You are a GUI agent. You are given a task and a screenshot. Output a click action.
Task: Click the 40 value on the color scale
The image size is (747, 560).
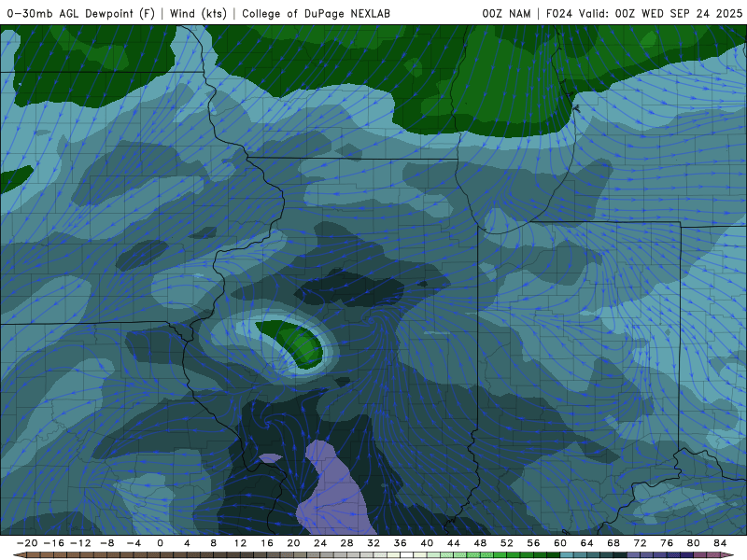click(x=427, y=543)
